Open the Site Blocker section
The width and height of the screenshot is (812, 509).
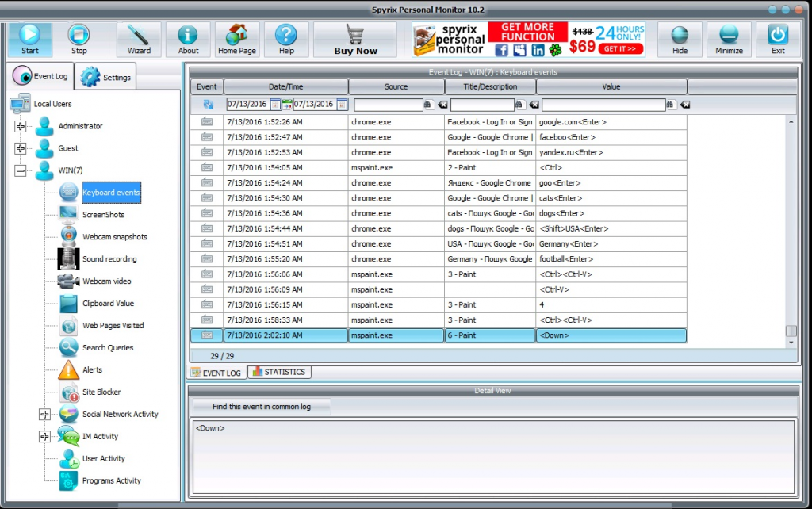[x=101, y=392]
